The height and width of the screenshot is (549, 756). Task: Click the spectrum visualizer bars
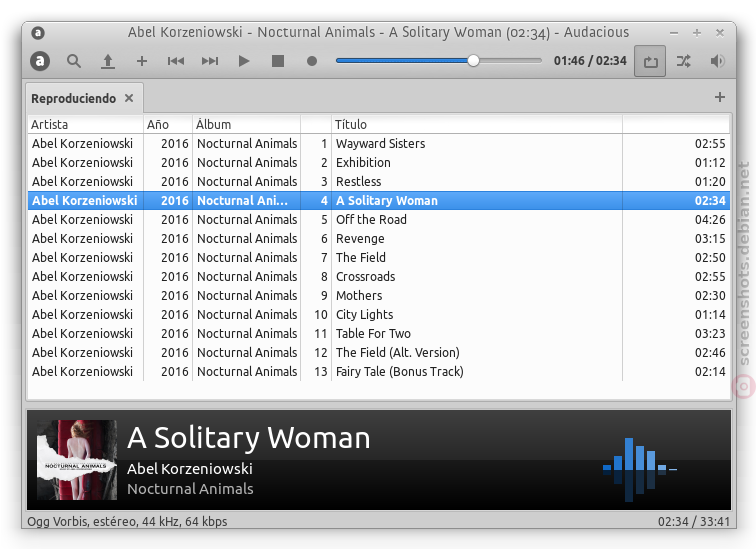tap(640, 469)
